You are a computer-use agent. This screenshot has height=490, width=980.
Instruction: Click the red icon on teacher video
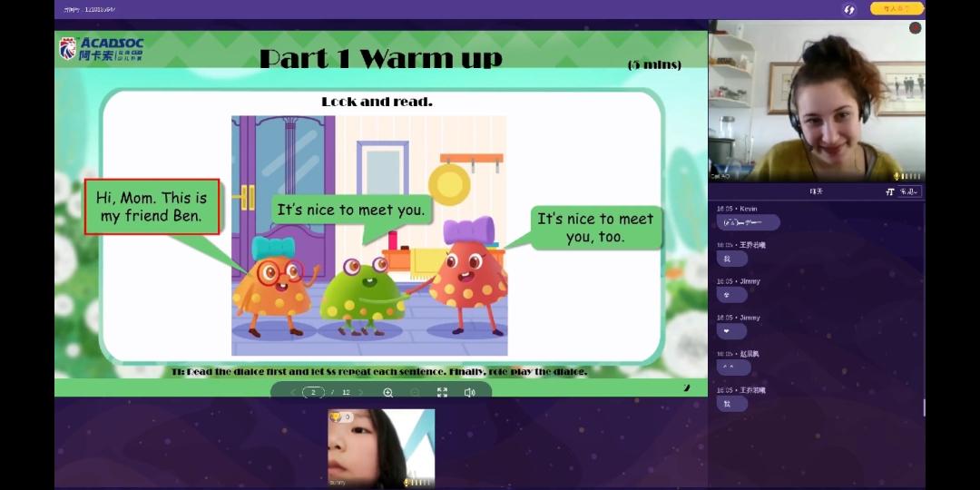coord(915,27)
